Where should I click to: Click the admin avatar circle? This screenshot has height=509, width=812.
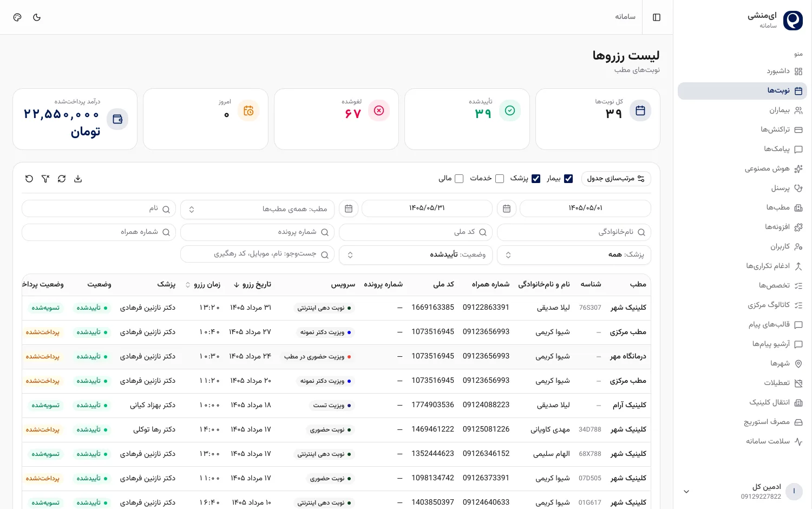tap(794, 492)
